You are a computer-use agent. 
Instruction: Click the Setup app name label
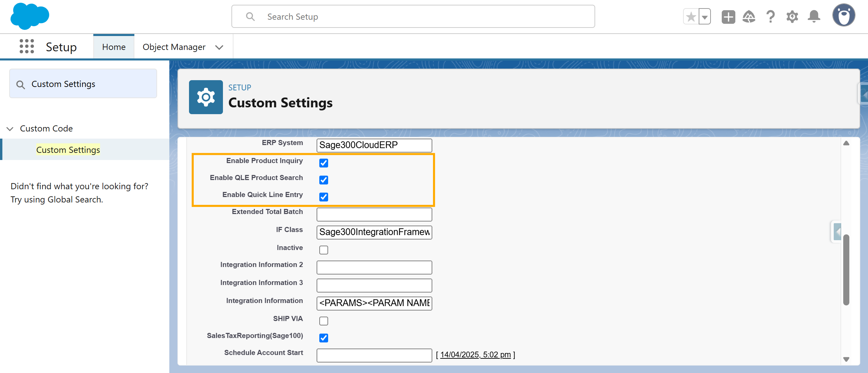tap(61, 47)
